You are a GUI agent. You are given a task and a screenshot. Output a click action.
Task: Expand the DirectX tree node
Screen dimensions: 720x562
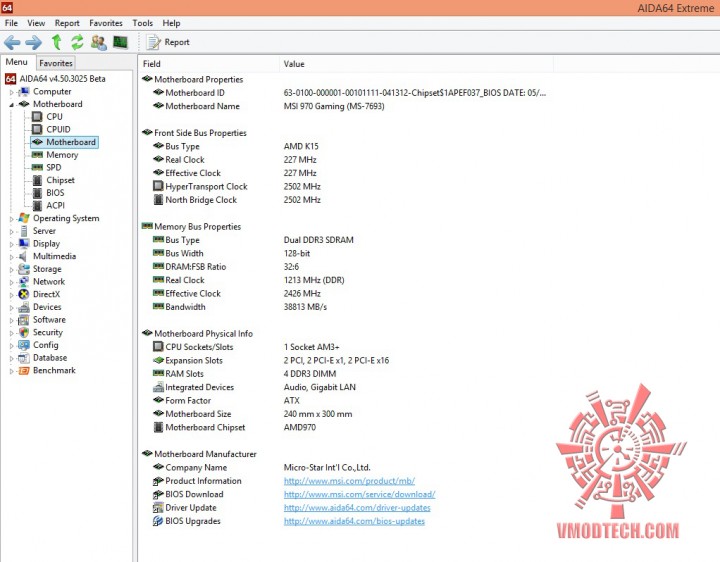[11, 295]
